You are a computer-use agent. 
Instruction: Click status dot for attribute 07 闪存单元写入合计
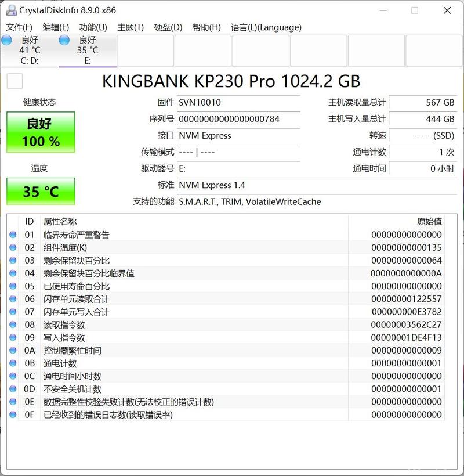(13, 312)
